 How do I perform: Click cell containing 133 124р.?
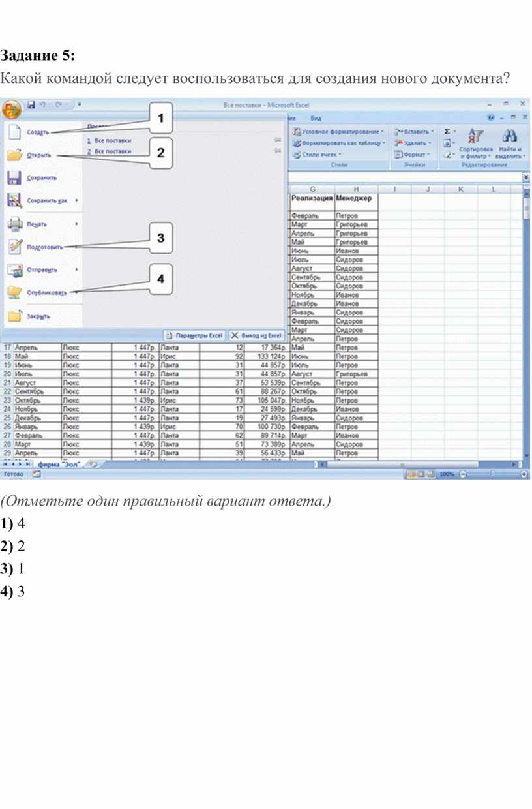[267, 357]
